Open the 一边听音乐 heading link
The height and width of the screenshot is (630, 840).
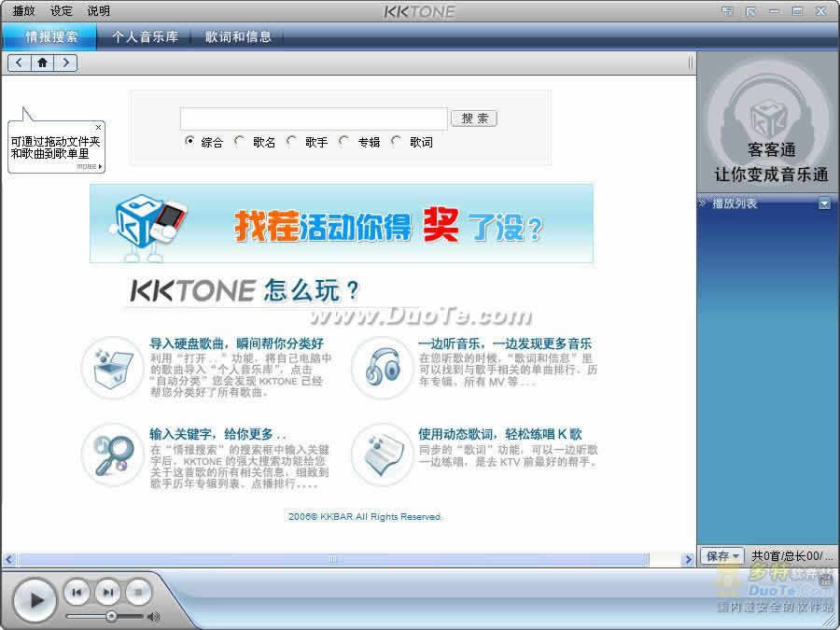point(505,343)
